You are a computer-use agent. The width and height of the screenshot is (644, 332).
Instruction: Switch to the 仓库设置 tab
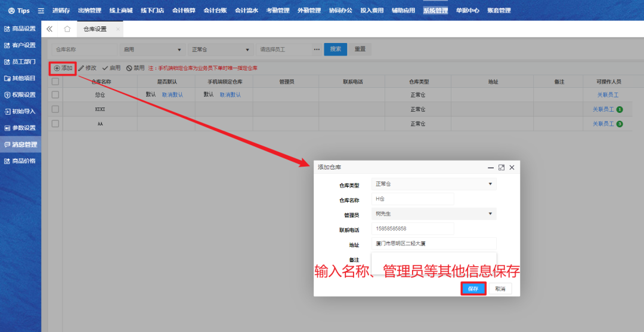click(x=95, y=29)
